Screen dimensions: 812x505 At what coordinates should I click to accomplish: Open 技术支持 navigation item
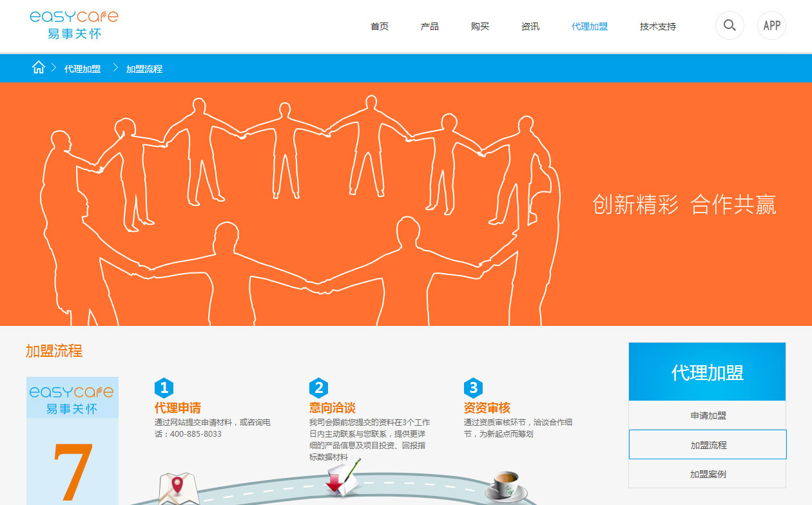[x=658, y=26]
